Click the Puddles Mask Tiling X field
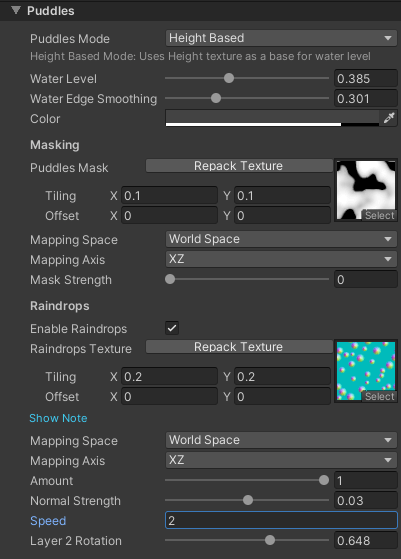 coord(169,196)
